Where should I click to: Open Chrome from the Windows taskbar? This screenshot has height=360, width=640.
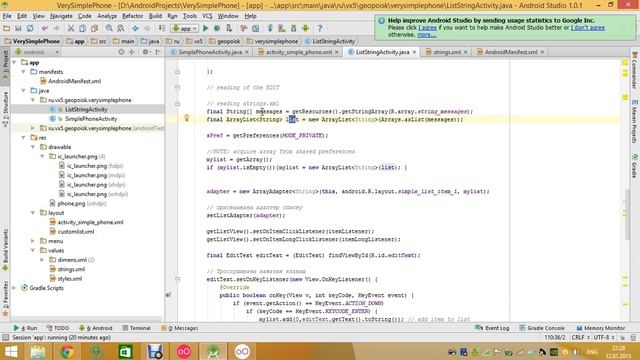tap(67, 351)
